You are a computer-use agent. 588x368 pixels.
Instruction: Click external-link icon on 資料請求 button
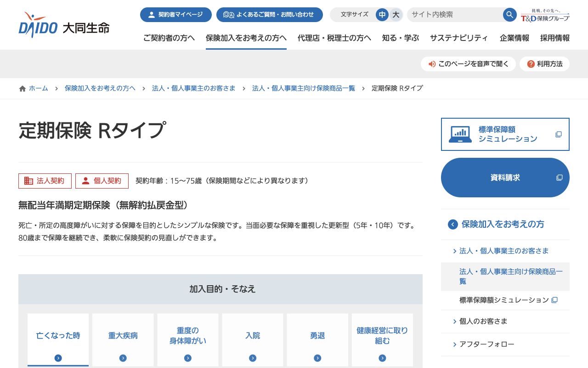click(x=559, y=178)
